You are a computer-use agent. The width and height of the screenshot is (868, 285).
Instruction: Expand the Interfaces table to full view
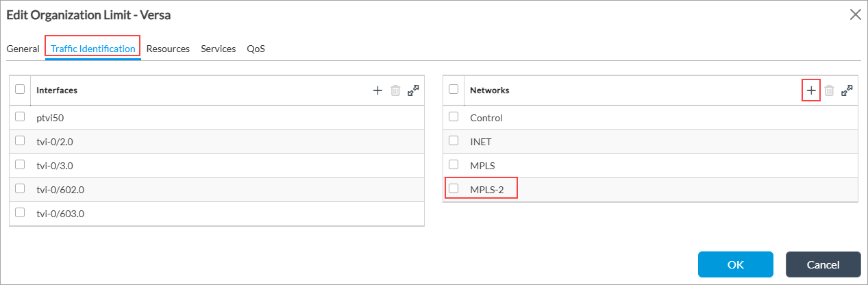[x=413, y=90]
